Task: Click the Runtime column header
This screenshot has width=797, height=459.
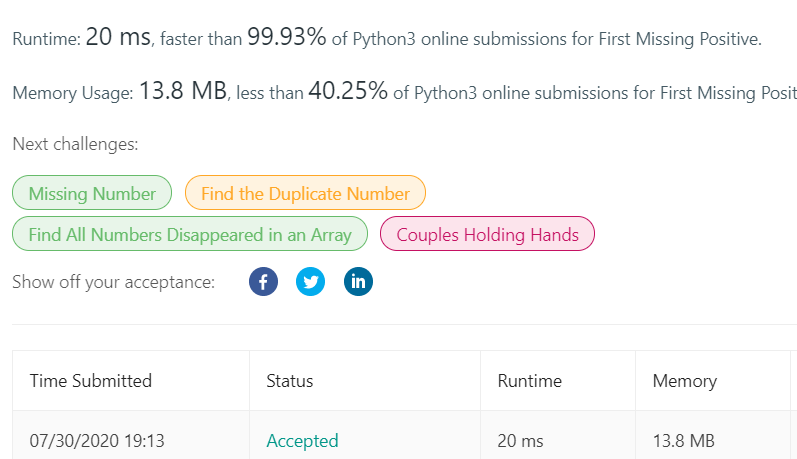Action: pyautogui.click(x=529, y=380)
